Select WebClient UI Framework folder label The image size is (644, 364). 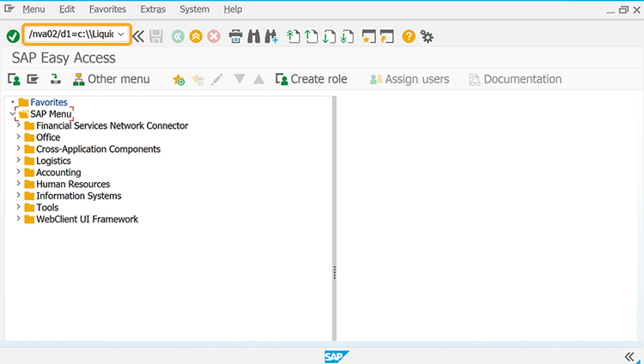pyautogui.click(x=87, y=219)
